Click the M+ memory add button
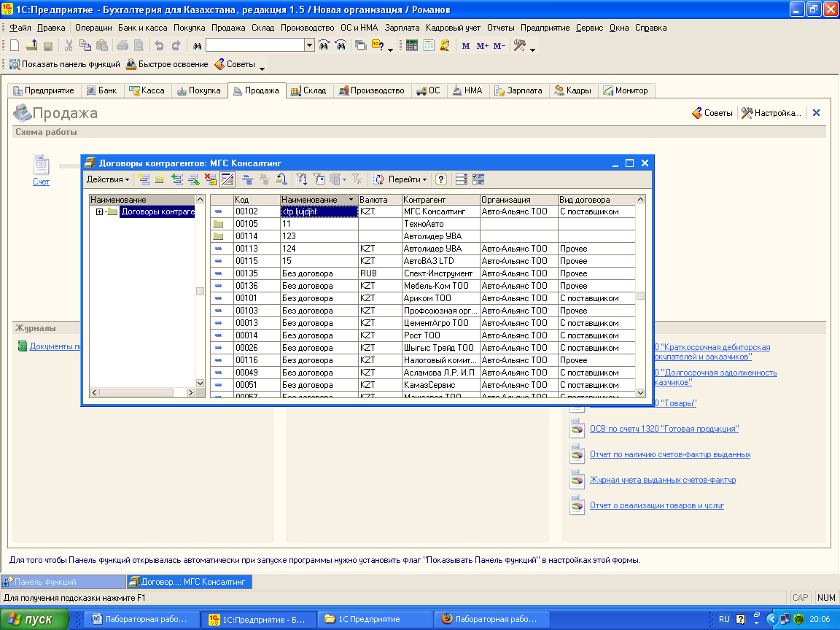Viewport: 840px width, 630px height. (x=482, y=46)
